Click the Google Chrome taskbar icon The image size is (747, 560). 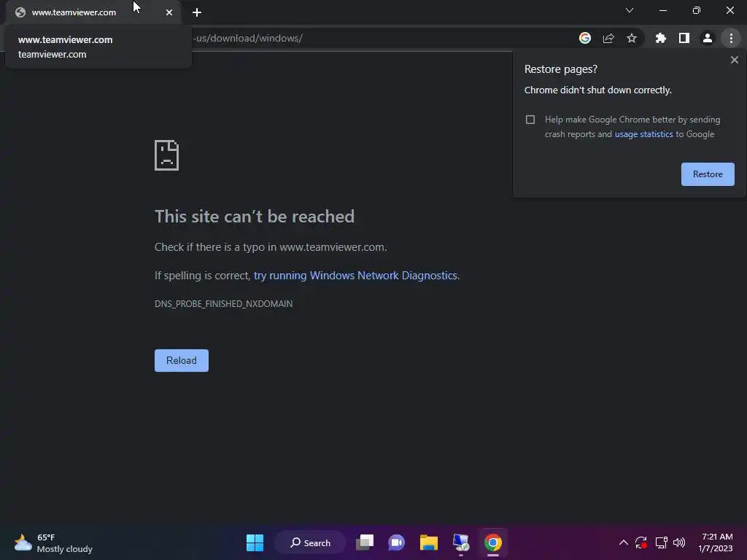click(x=493, y=542)
